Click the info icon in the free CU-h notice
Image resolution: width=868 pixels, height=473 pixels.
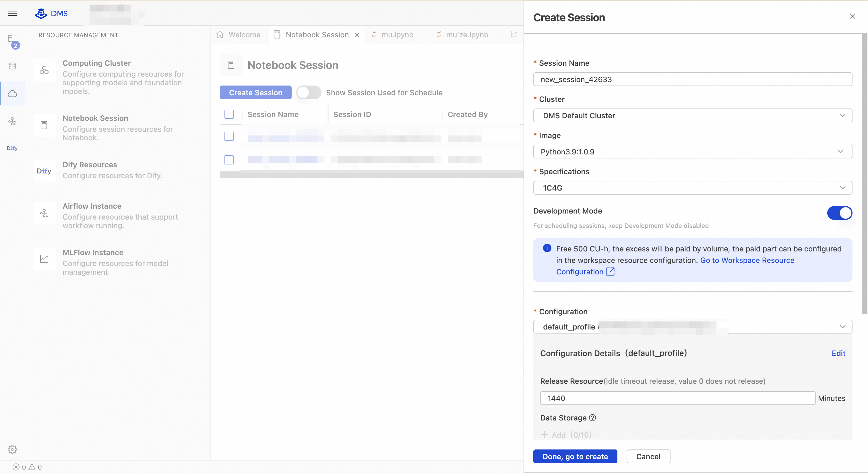[547, 248]
